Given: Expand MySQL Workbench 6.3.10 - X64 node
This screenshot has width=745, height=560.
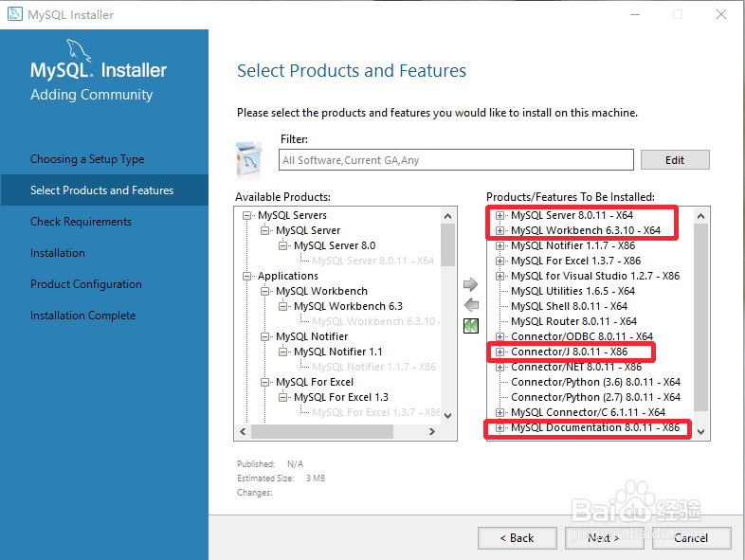Looking at the screenshot, I should tap(500, 230).
